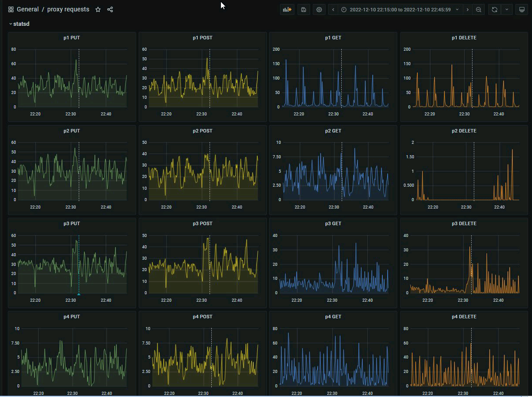Click proxy requests dashboard title
Viewport: 532px width, 397px height.
click(x=68, y=10)
